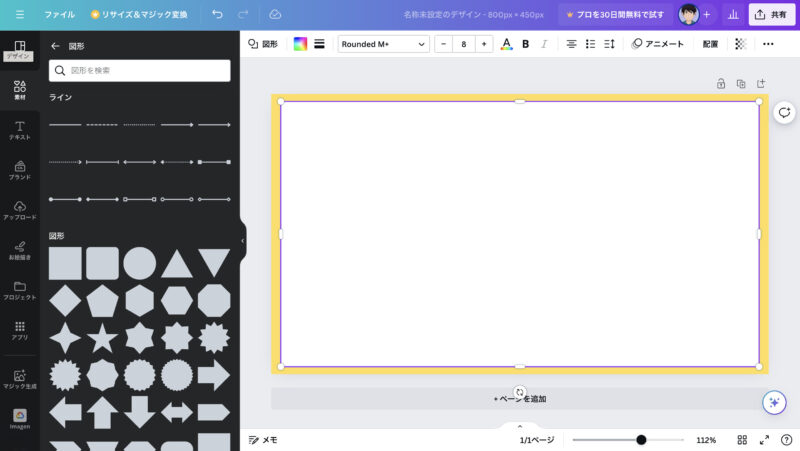Toggle the page lock icon
Viewport: 800px width, 451px height.
pyautogui.click(x=721, y=84)
